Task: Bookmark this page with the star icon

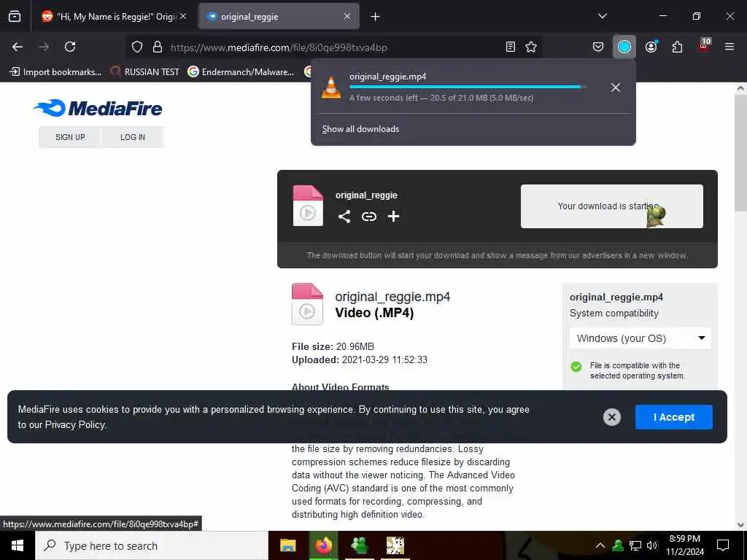Action: click(531, 47)
